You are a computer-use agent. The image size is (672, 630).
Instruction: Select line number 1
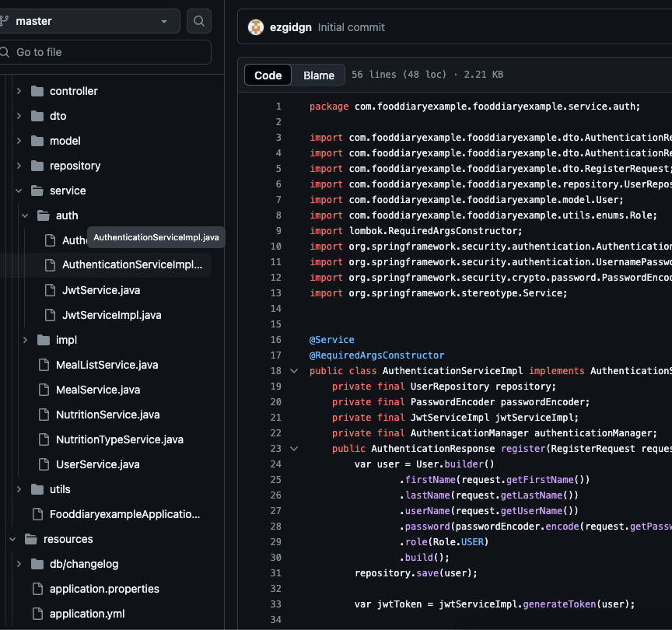278,107
